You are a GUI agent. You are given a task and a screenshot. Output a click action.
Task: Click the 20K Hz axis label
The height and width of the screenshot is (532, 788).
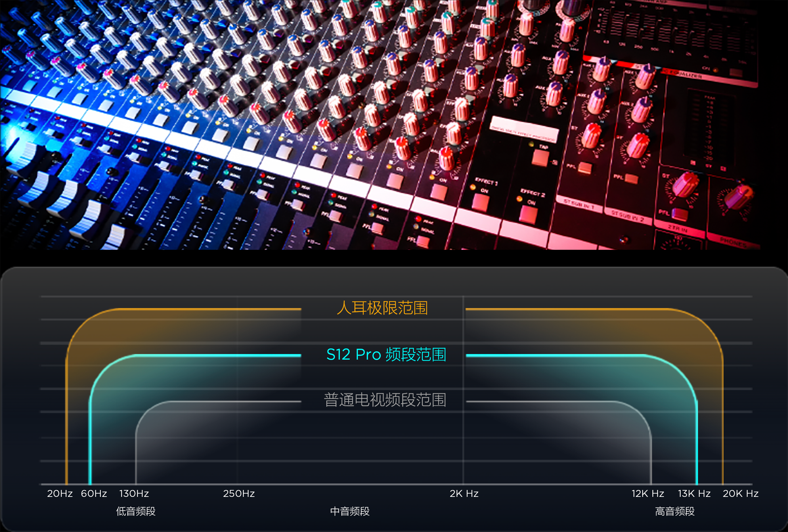pyautogui.click(x=740, y=494)
